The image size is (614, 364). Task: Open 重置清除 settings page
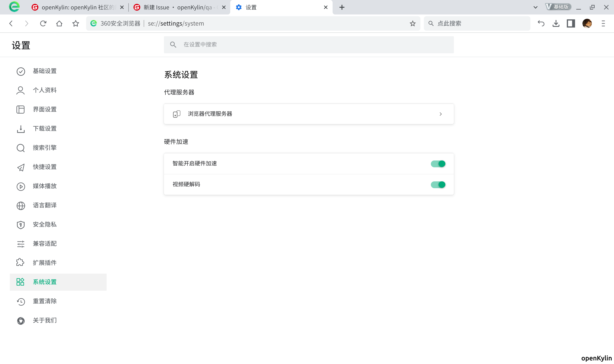pos(45,301)
